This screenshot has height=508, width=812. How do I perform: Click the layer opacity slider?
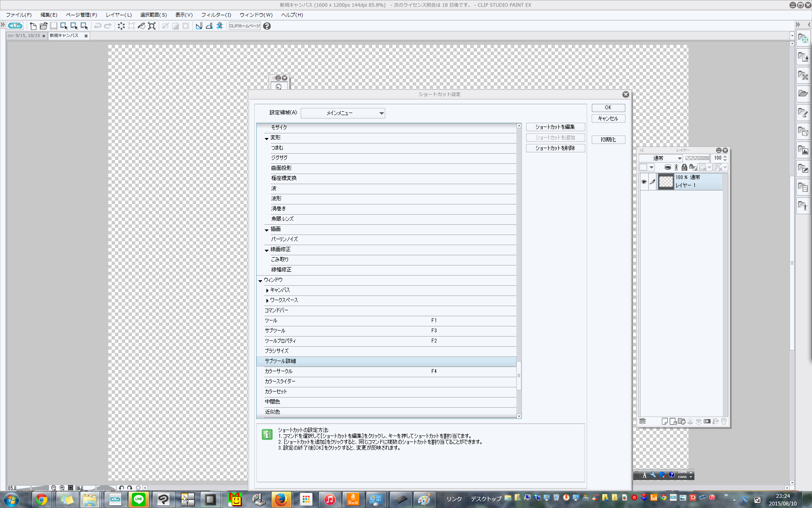[697, 158]
